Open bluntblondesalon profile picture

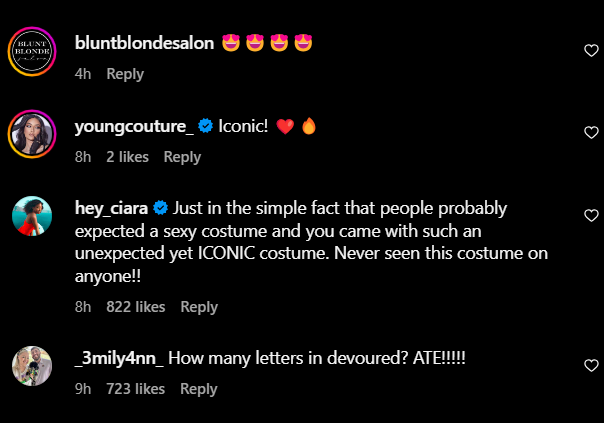[31, 50]
